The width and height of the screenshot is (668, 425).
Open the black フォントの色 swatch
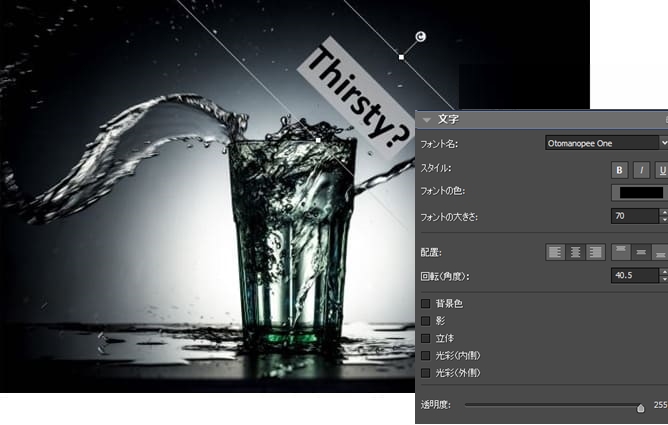640,192
